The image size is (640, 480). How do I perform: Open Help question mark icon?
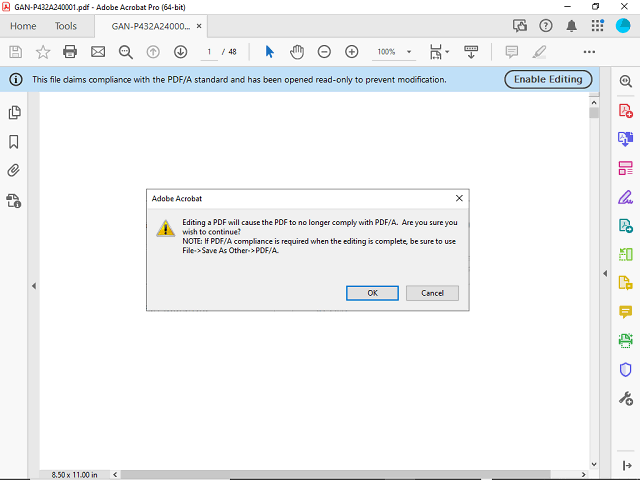click(x=546, y=26)
